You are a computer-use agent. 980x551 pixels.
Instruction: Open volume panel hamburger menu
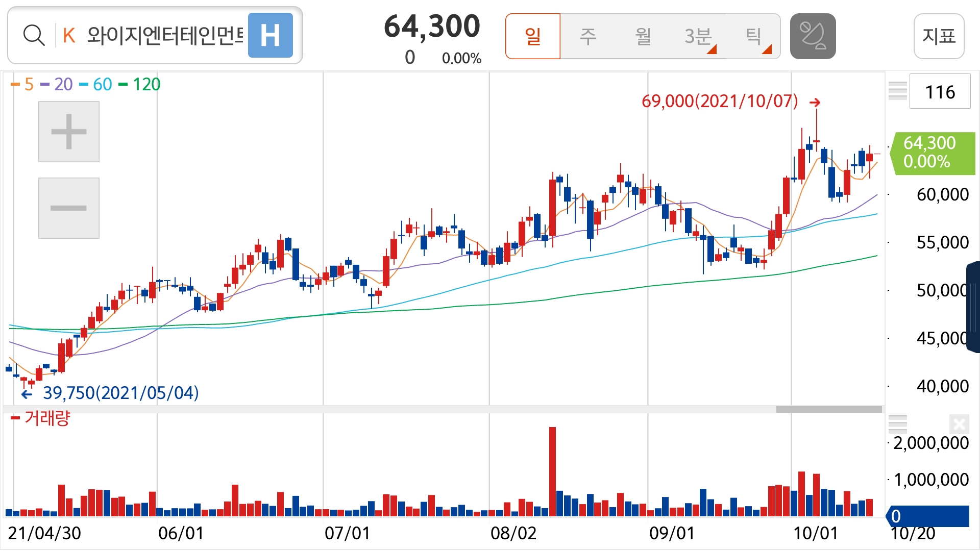[x=897, y=424]
